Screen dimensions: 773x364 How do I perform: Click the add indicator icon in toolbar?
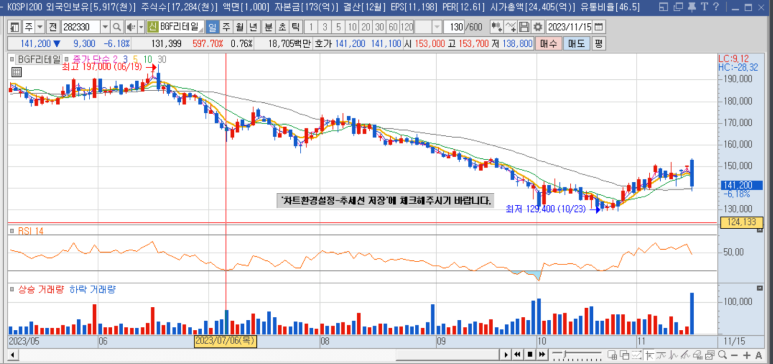(496, 27)
